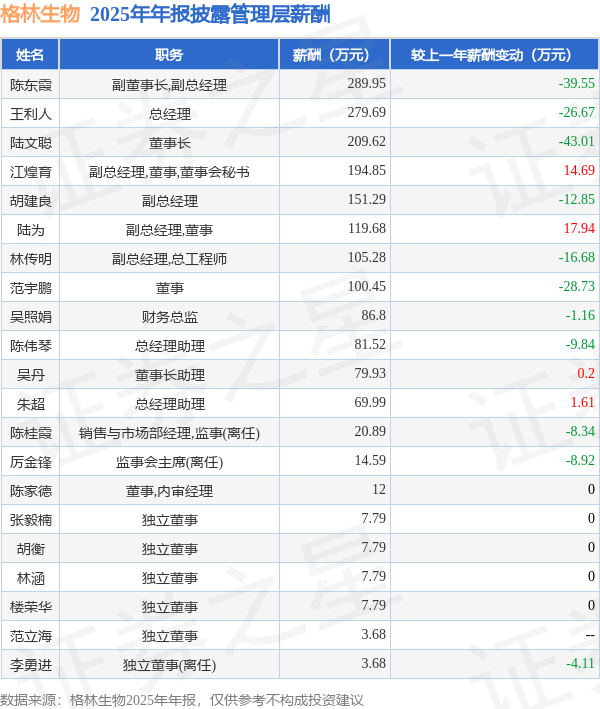Click the 监事会主席(离任) position cell

[170, 462]
